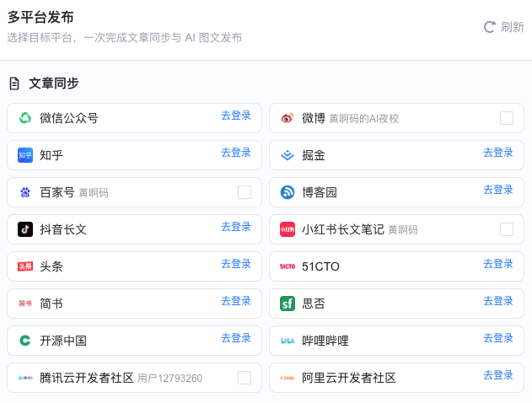The width and height of the screenshot is (532, 403).
Task: Click the 掘金 platform name
Action: (x=314, y=155)
